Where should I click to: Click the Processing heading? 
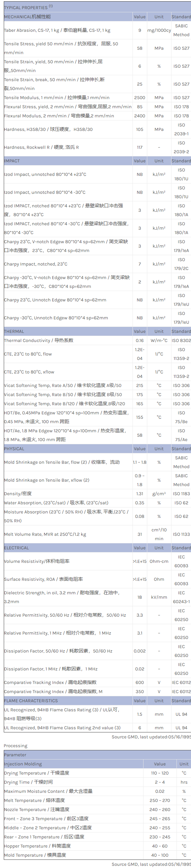(x=15, y=746)
